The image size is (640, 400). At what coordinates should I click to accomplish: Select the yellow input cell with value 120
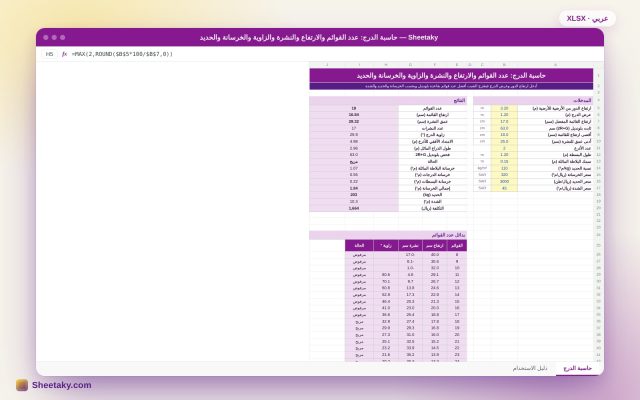tap(504, 168)
